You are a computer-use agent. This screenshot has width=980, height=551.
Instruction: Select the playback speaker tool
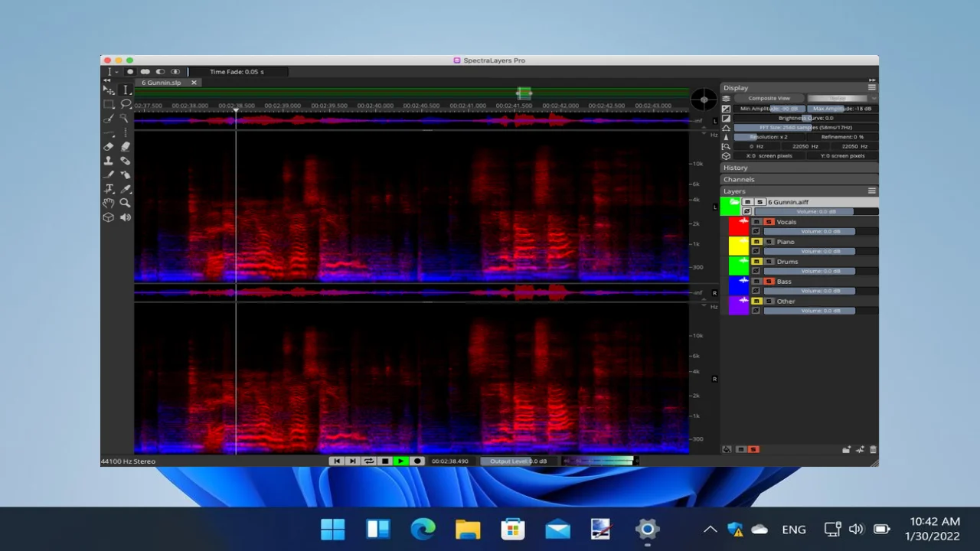(126, 217)
